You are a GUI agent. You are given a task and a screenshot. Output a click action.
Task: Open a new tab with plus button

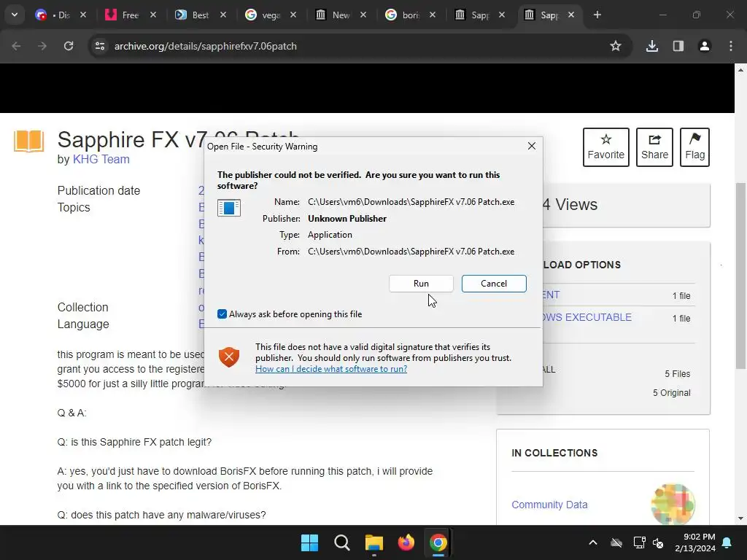pyautogui.click(x=597, y=15)
